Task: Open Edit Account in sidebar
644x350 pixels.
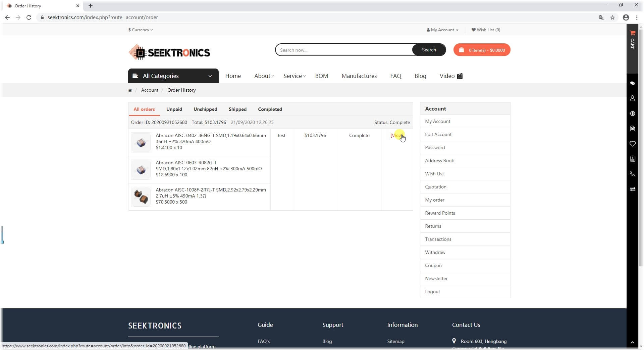Action: (465, 134)
